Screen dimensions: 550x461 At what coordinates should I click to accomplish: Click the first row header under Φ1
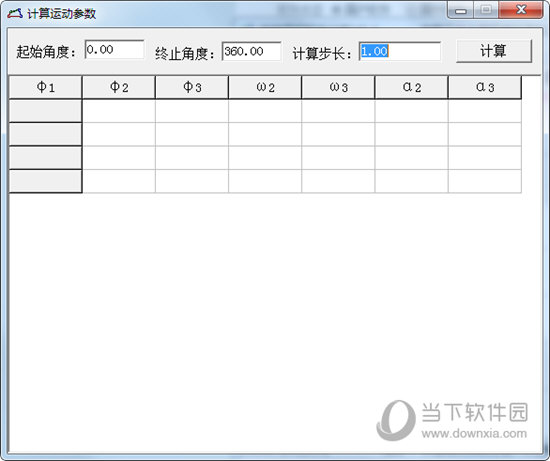pos(46,111)
